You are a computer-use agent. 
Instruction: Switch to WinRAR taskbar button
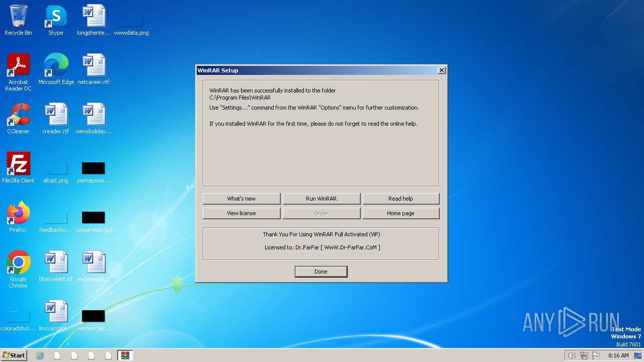pos(125,355)
